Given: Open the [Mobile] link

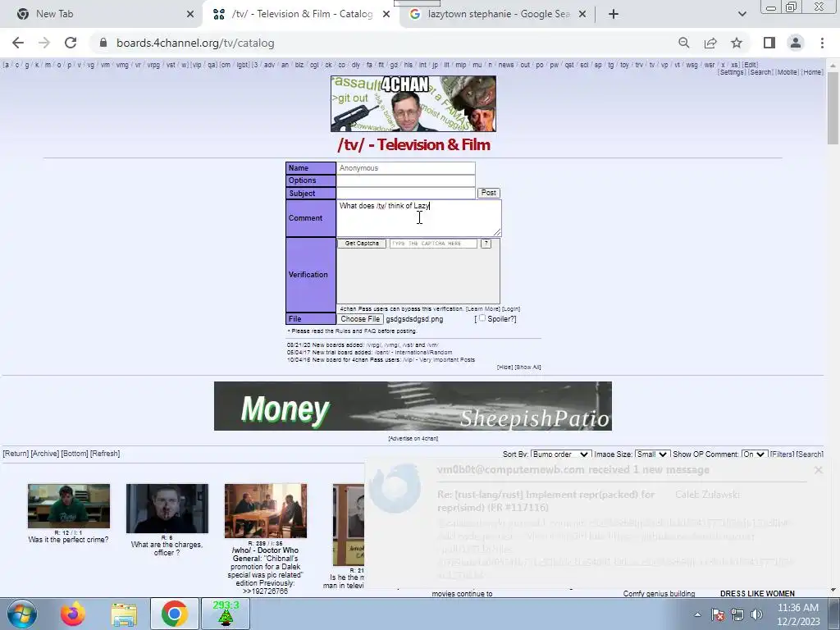Looking at the screenshot, I should 787,72.
